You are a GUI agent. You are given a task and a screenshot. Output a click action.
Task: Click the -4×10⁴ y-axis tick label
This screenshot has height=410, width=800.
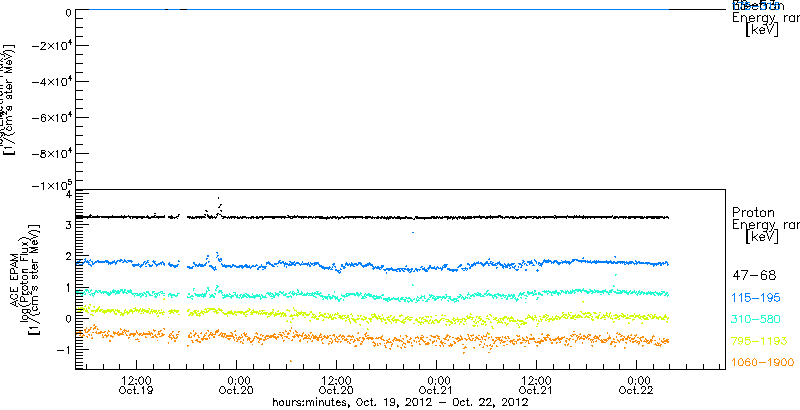pos(51,82)
